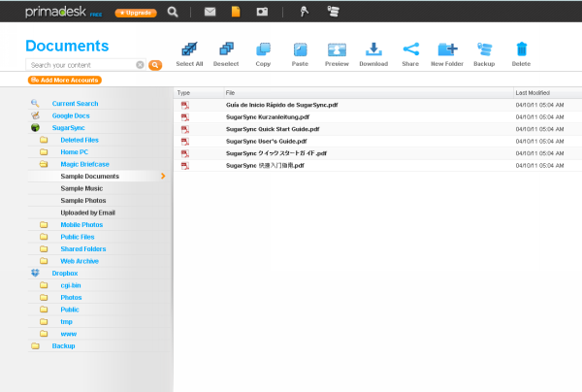Click the Share toolbar icon
Viewport: 582px width, 392px height.
410,49
